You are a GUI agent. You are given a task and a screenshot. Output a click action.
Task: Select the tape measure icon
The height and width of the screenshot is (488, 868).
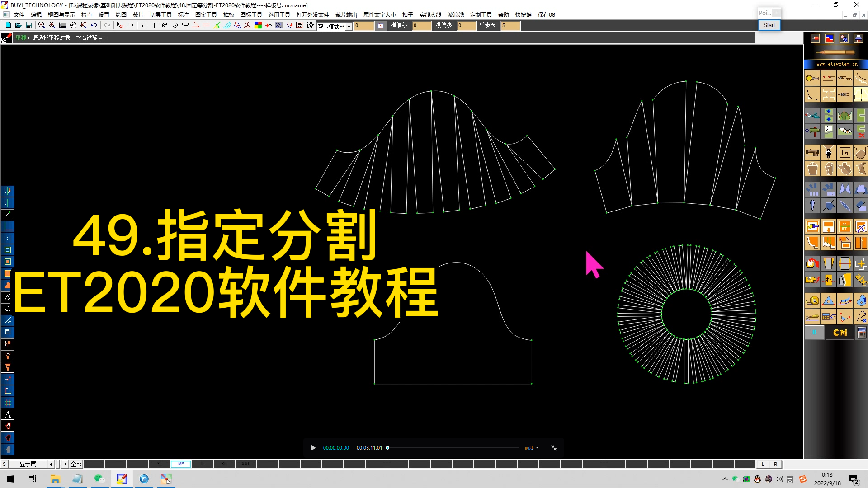(812, 300)
